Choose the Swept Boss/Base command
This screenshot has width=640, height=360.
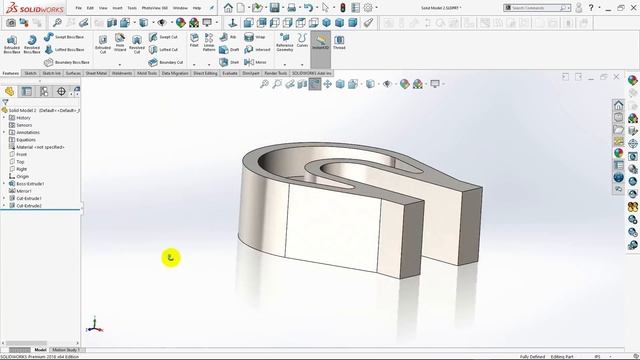click(x=64, y=37)
